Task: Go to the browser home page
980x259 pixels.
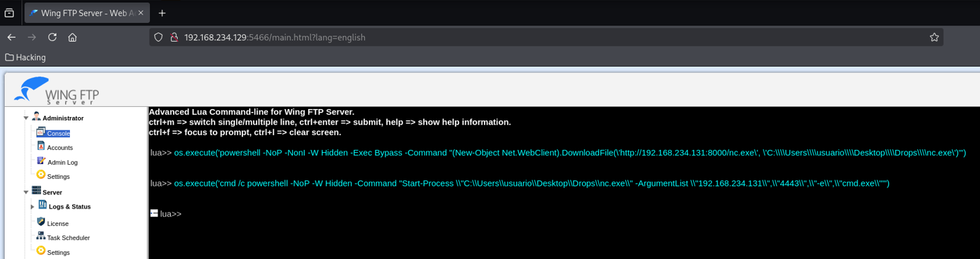Action: (72, 37)
